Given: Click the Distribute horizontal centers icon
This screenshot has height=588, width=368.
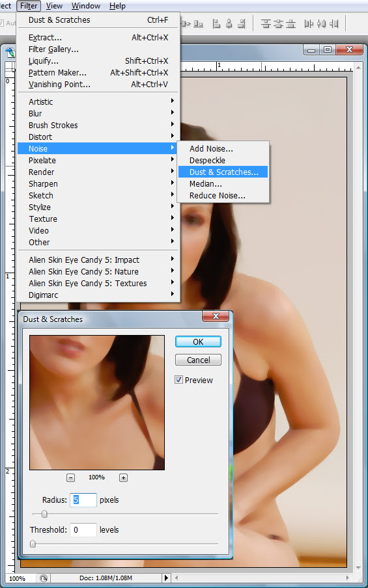Looking at the screenshot, I should (x=322, y=24).
